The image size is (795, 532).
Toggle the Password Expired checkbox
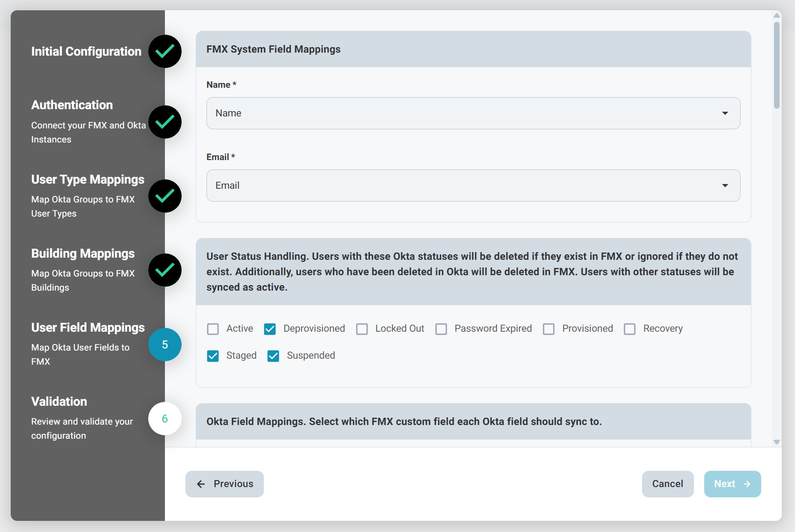441,329
